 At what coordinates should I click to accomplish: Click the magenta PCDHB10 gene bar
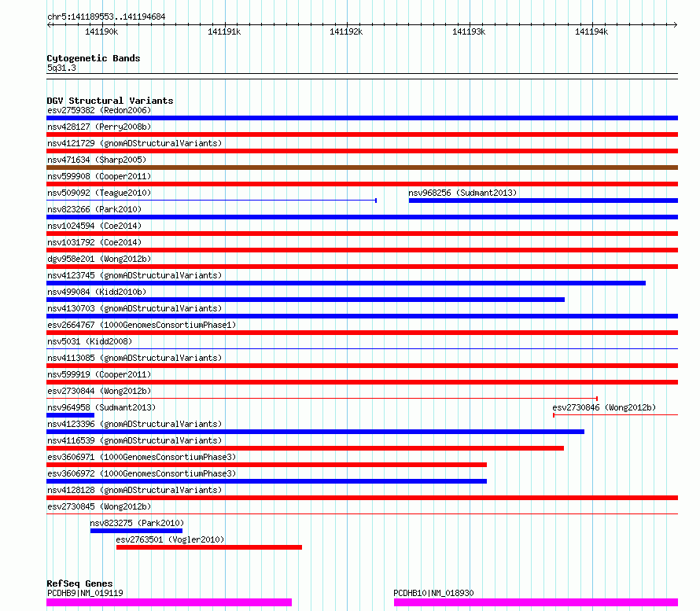coord(536,602)
